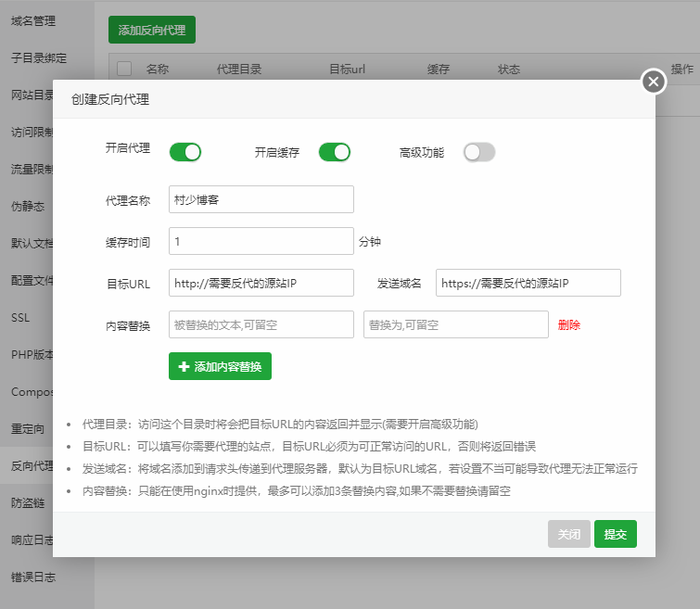
Task: Click the 目标URL help note line
Action: (309, 447)
